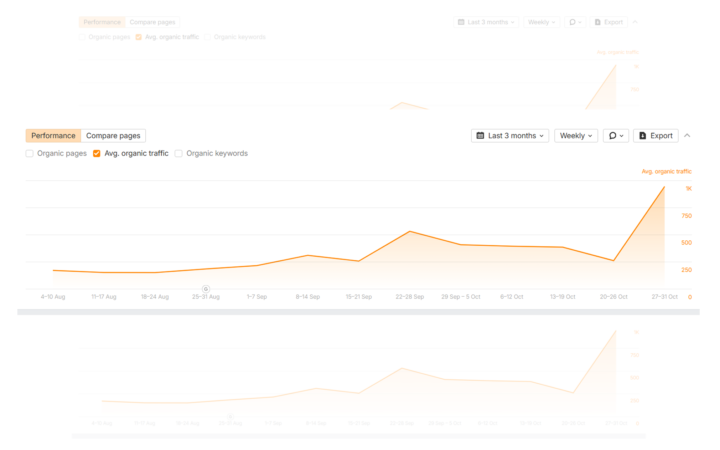Viewport: 720px width, 450px height.
Task: Click the faded calendar icon in top panel
Action: point(461,22)
